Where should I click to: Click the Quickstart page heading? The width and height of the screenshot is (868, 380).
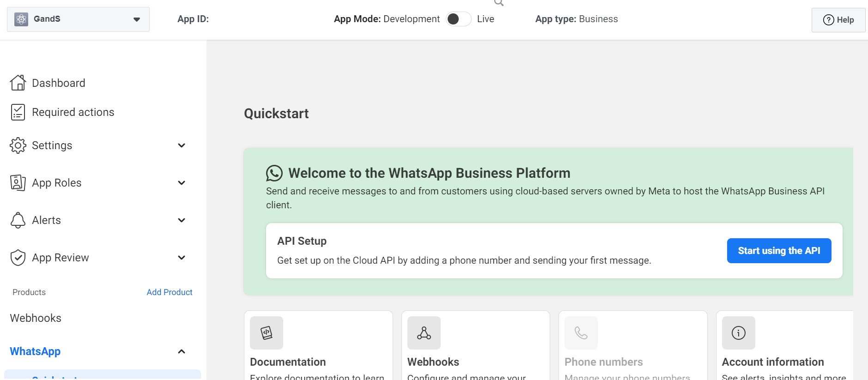point(276,114)
